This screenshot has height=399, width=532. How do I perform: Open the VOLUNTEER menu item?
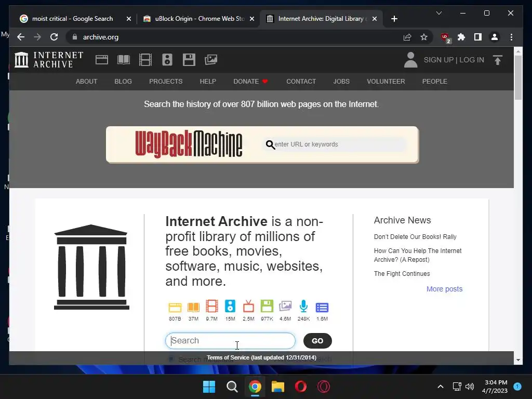386,82
